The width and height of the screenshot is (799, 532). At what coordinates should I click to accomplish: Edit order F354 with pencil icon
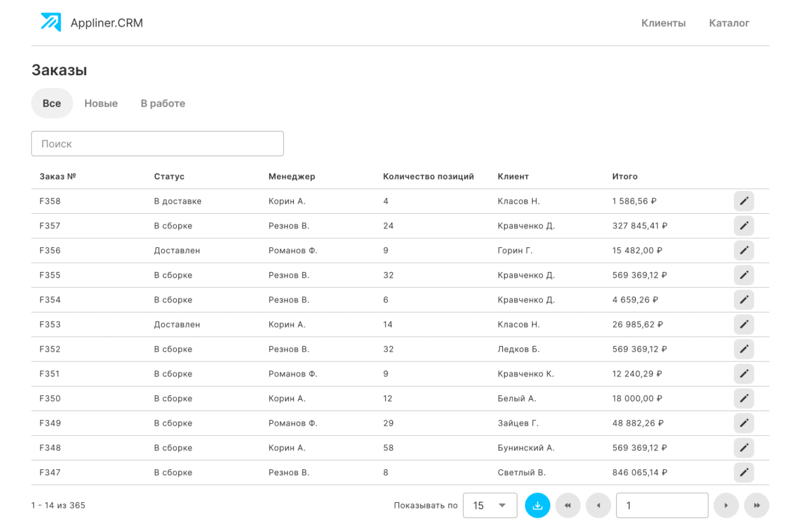pyautogui.click(x=744, y=300)
